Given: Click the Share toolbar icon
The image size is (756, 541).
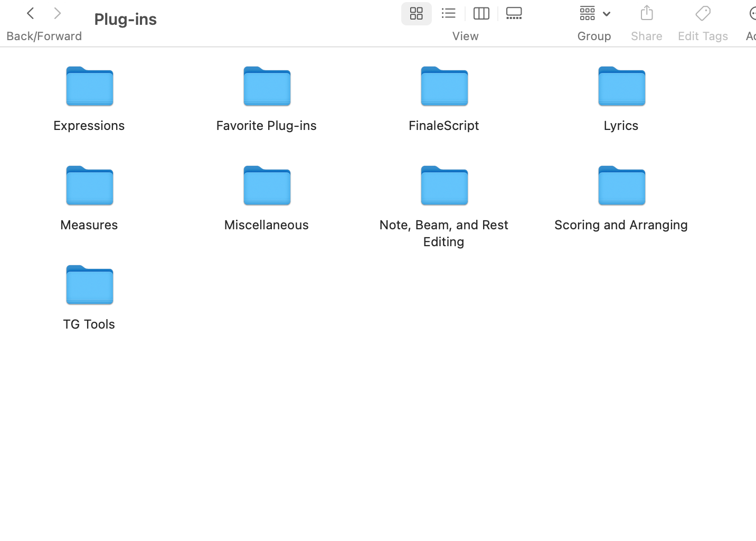Looking at the screenshot, I should [646, 13].
